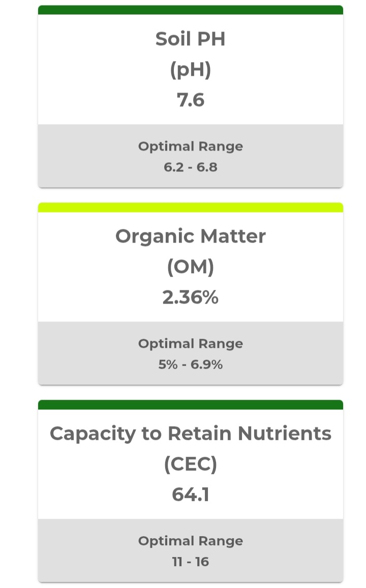
Task: Open Capacity to Retain Nutrients title
Action: (x=190, y=433)
